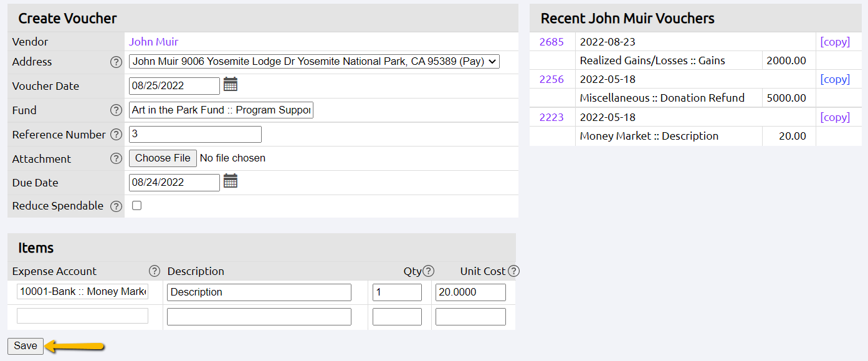The image size is (868, 361).
Task: Click into the empty second-row Description field
Action: coord(259,317)
